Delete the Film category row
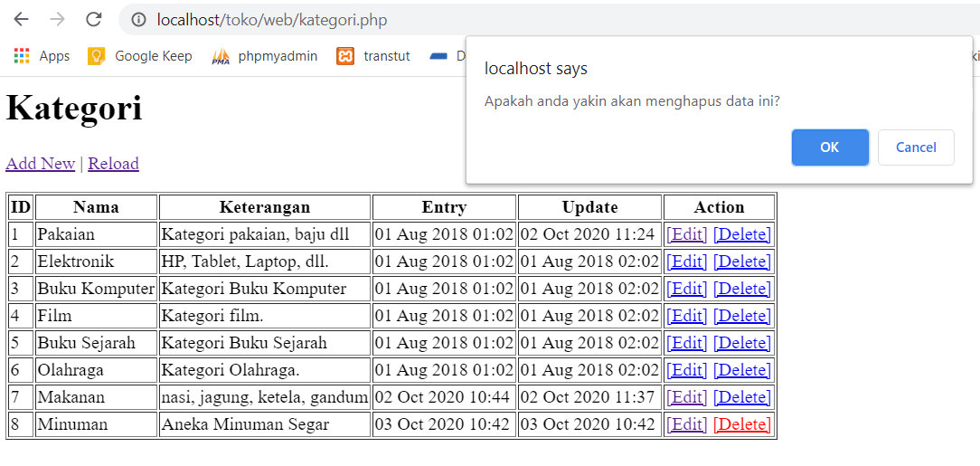This screenshot has width=980, height=466. coord(741,316)
